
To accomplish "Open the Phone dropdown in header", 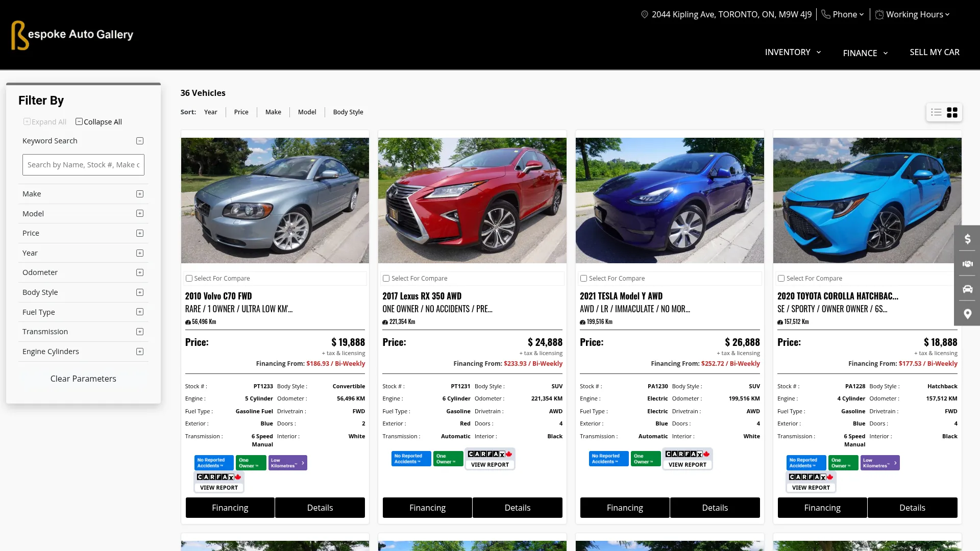I will click(x=843, y=15).
